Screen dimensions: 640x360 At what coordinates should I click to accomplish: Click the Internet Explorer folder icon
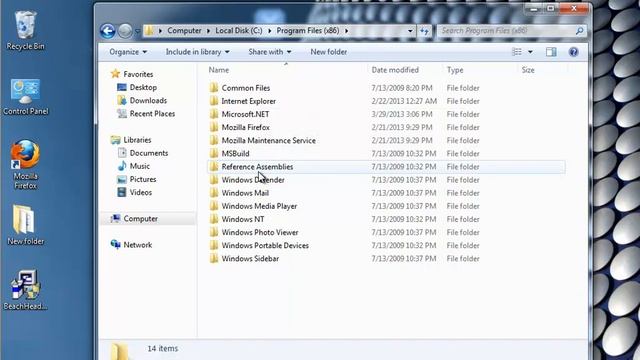[214, 101]
